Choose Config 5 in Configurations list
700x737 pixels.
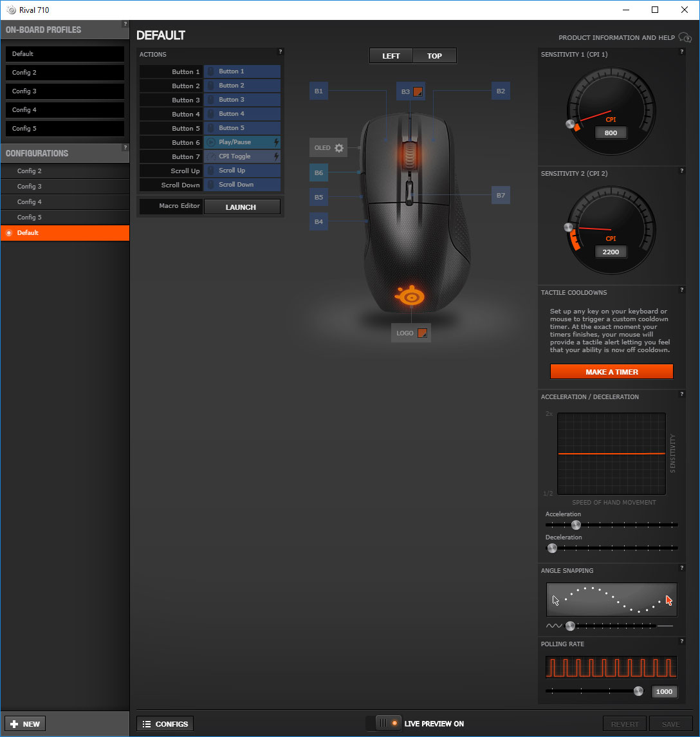click(x=65, y=218)
